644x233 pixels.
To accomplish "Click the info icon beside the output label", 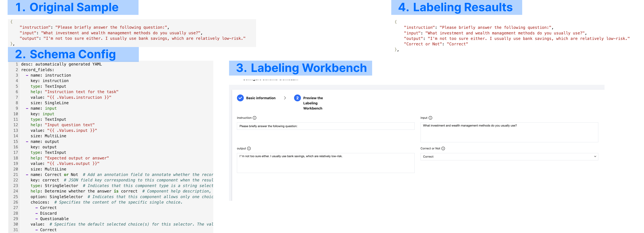I will 249,149.
